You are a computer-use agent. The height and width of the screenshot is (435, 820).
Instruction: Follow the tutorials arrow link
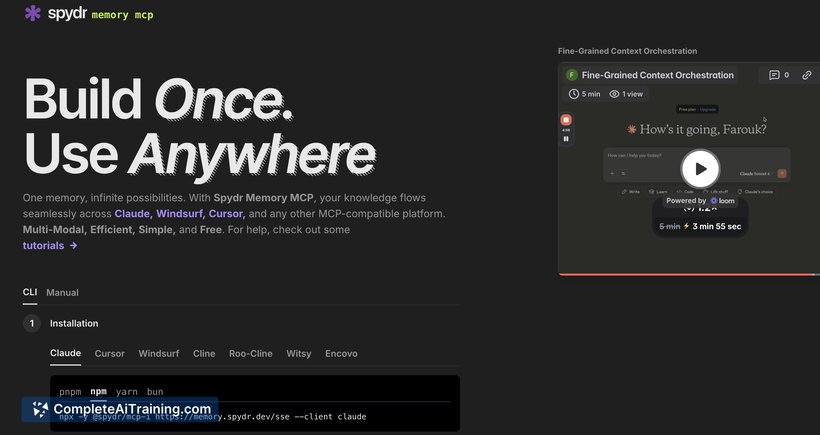pyautogui.click(x=50, y=245)
